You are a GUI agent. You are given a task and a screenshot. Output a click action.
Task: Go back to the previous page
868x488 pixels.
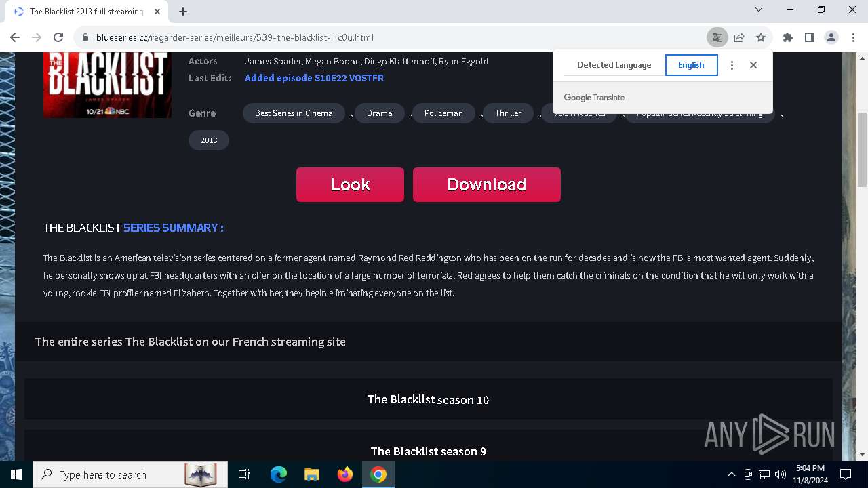pyautogui.click(x=15, y=37)
